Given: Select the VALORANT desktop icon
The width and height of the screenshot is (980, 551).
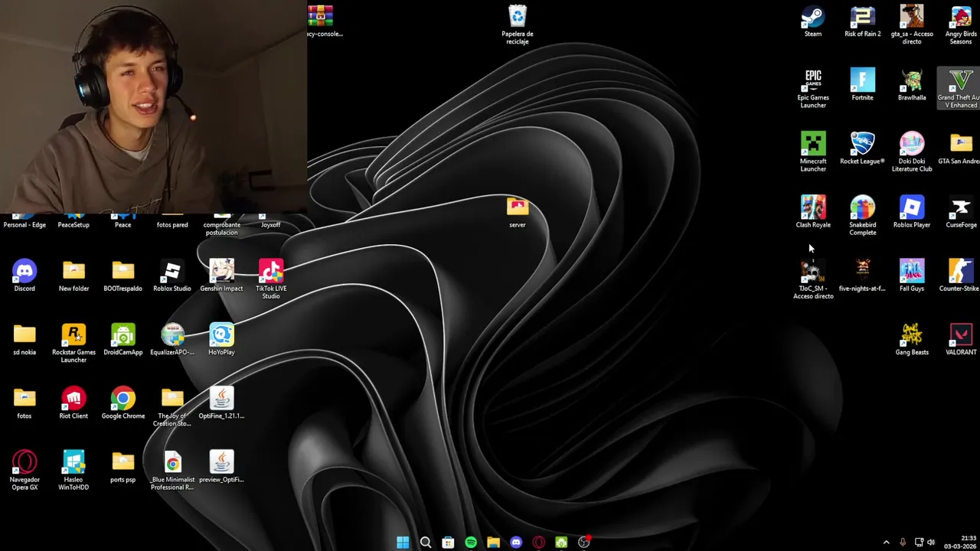Looking at the screenshot, I should [x=961, y=339].
